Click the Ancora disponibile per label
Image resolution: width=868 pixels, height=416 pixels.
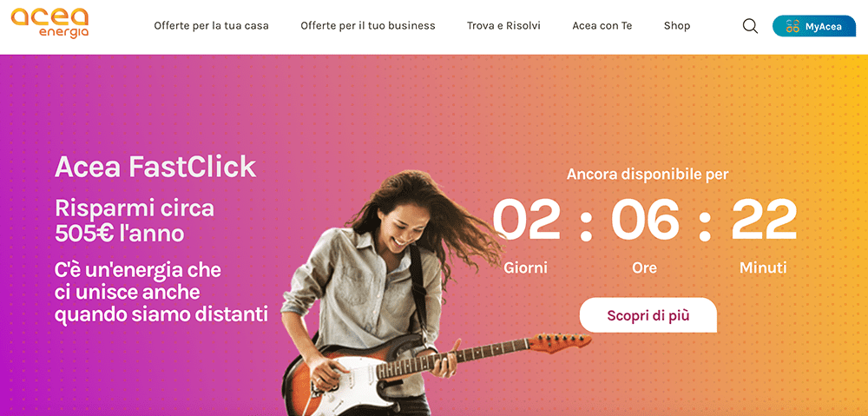click(648, 175)
